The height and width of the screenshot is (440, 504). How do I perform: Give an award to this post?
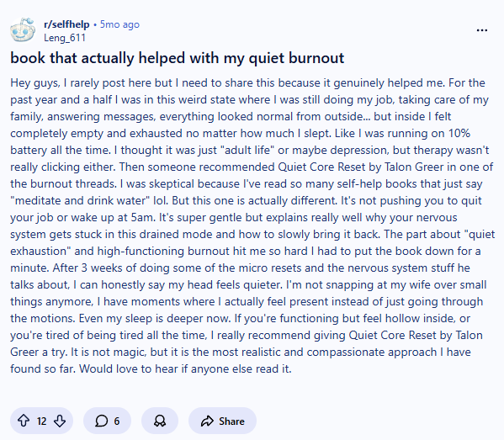pos(160,421)
